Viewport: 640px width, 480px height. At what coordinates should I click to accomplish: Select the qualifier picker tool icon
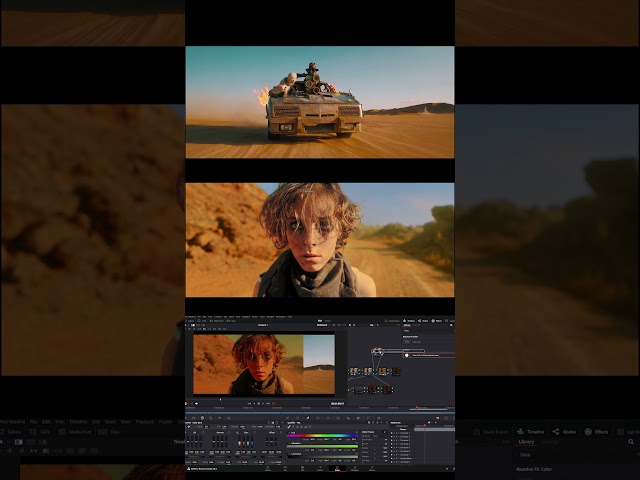pyautogui.click(x=289, y=427)
